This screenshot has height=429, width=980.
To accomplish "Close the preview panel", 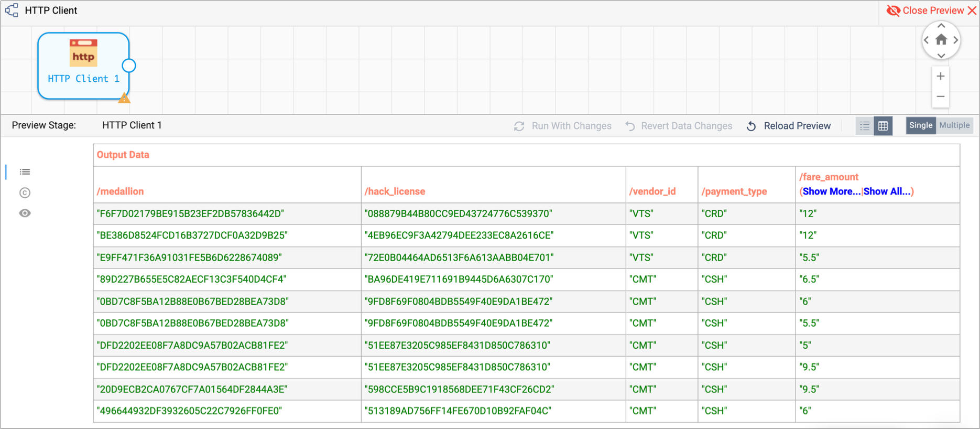I will click(x=931, y=10).
